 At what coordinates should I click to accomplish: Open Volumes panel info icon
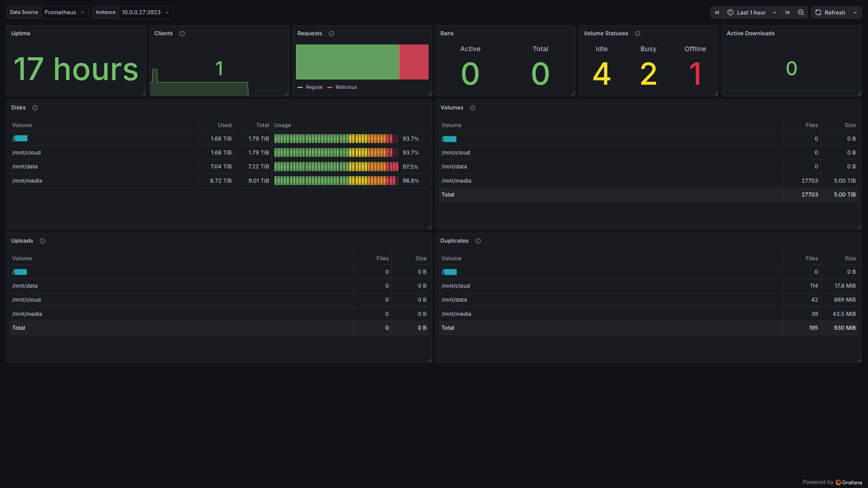coord(473,108)
